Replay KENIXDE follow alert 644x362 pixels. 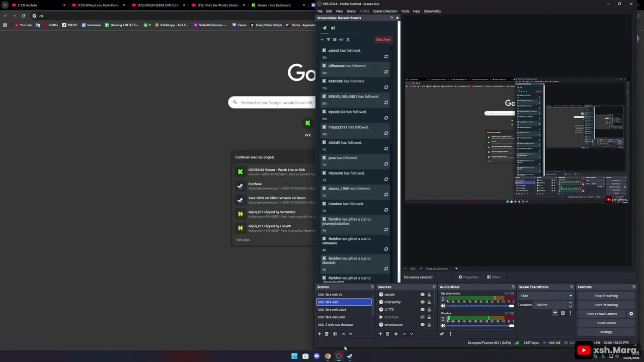click(x=386, y=87)
